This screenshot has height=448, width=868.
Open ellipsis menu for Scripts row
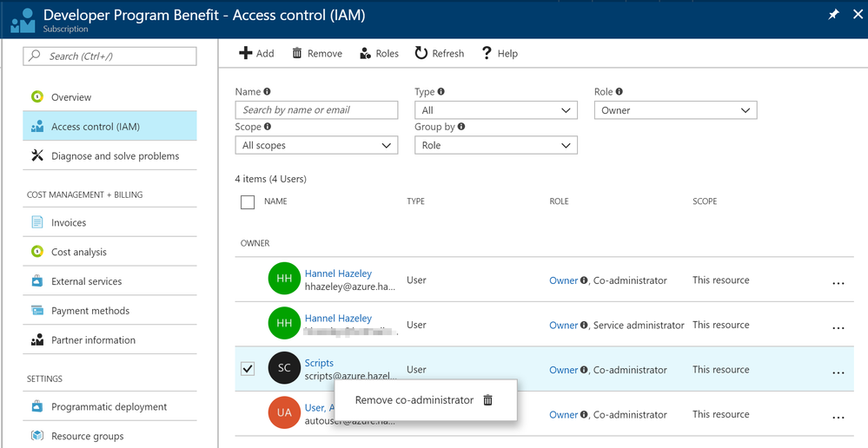point(838,372)
